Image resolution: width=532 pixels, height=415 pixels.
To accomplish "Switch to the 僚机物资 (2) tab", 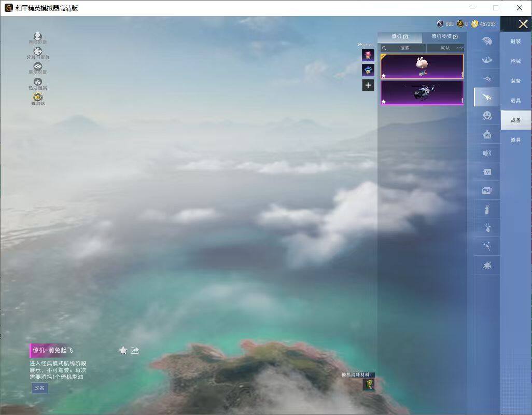I will click(444, 36).
